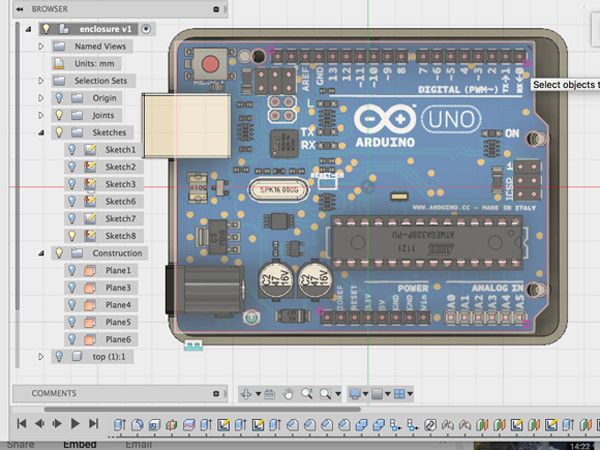Click the Look At tool icon

tap(269, 393)
